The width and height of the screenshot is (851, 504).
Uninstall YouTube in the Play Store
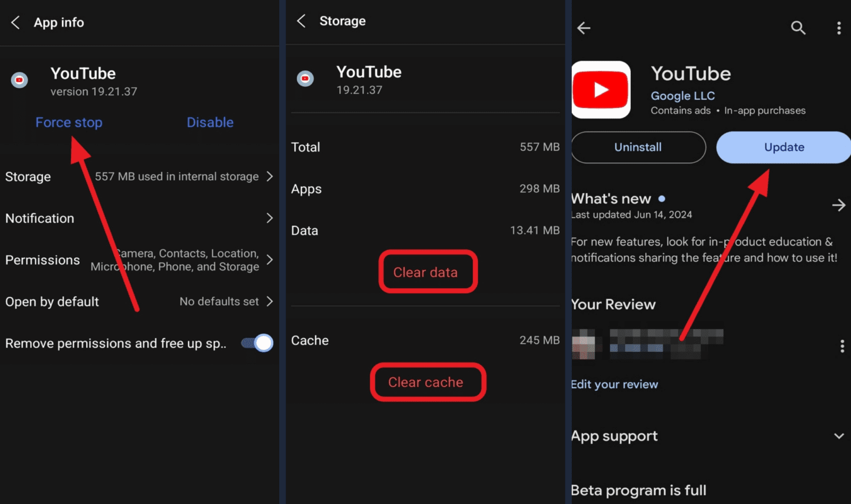coord(638,147)
